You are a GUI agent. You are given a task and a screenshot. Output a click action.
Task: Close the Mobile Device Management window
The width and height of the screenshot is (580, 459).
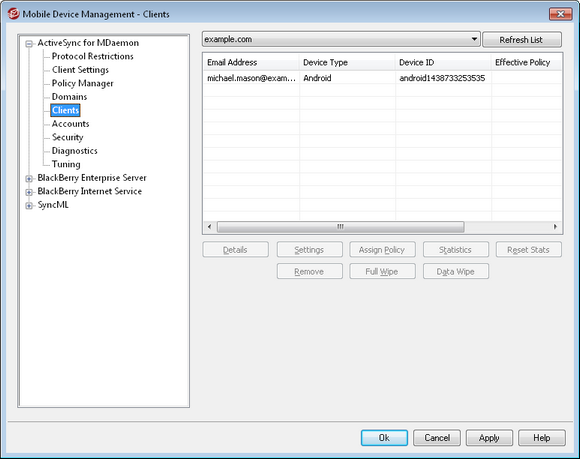pos(560,14)
